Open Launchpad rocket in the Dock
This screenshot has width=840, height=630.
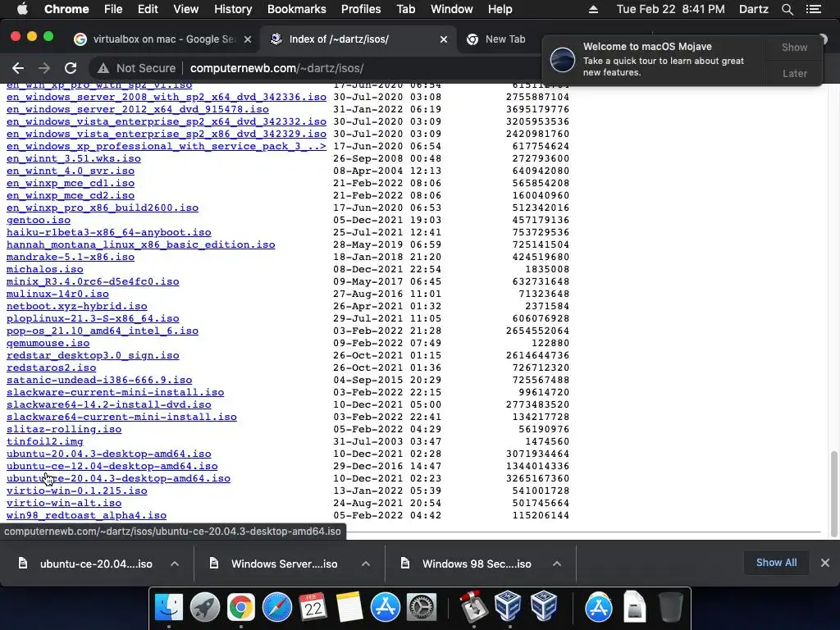click(204, 608)
